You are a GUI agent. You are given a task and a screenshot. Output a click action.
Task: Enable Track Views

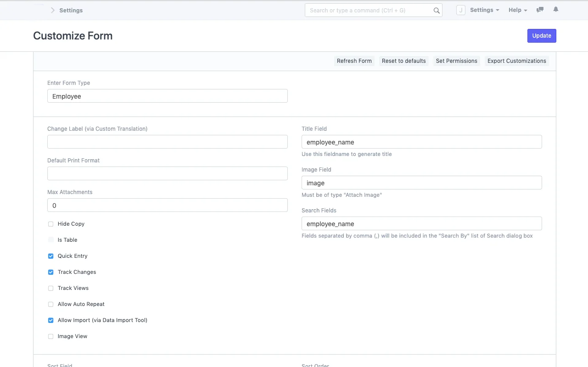click(x=50, y=288)
